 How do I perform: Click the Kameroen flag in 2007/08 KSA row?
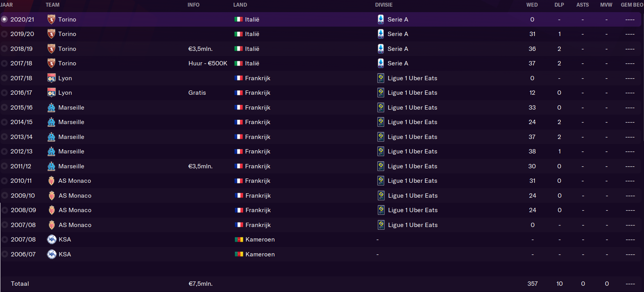[x=239, y=240]
